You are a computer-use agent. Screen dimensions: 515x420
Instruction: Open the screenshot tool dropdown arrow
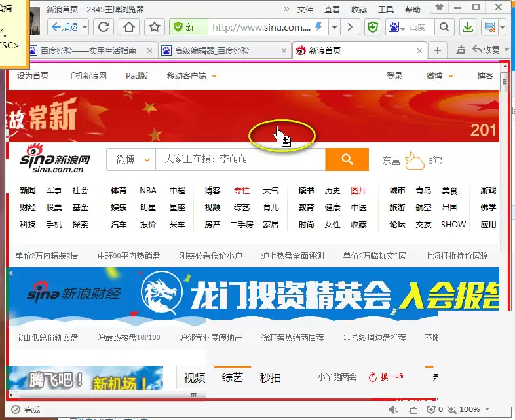pyautogui.click(x=502, y=27)
